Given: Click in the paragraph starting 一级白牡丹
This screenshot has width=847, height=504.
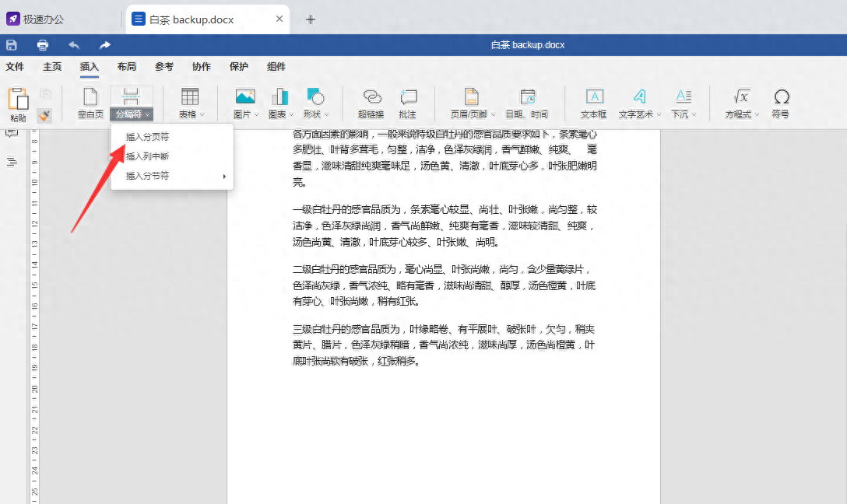Looking at the screenshot, I should pos(445,226).
